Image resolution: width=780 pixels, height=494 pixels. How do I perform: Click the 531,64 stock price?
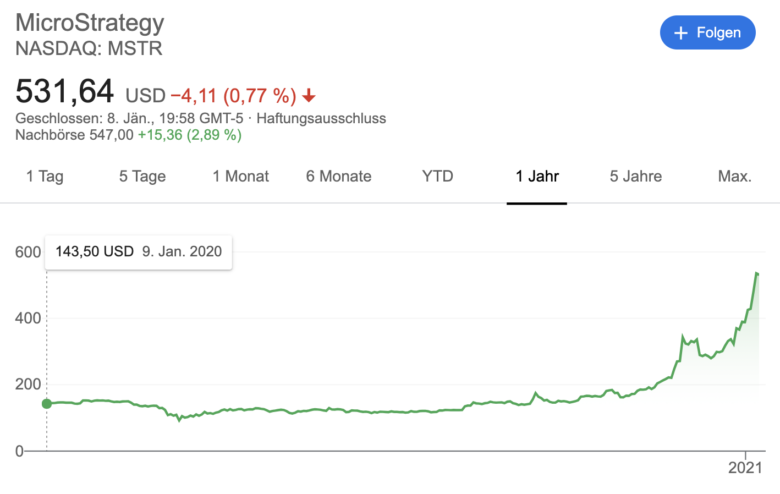click(65, 92)
